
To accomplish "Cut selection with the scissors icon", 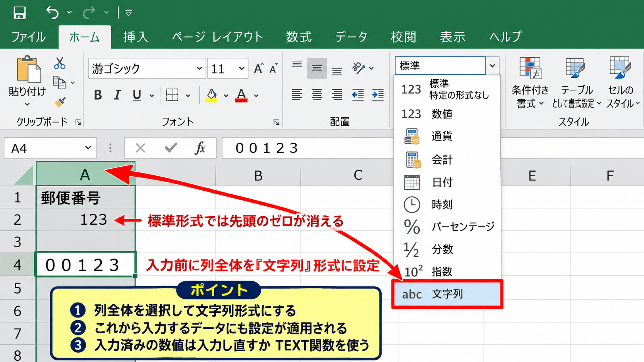I will (60, 63).
